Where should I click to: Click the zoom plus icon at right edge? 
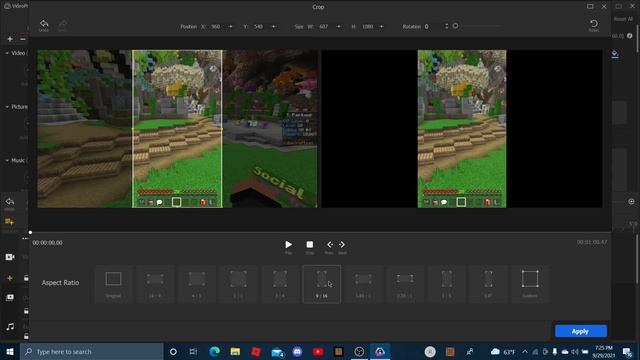click(631, 202)
